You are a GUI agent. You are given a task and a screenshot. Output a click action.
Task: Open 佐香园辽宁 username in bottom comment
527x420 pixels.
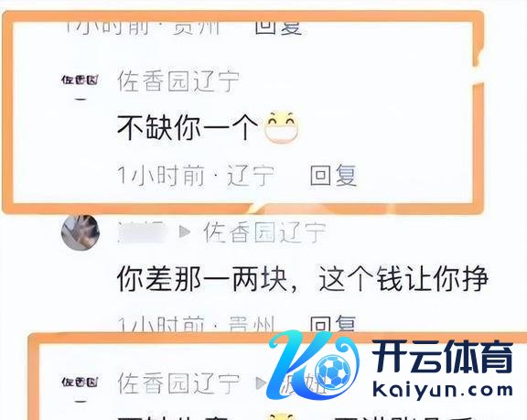coord(178,383)
